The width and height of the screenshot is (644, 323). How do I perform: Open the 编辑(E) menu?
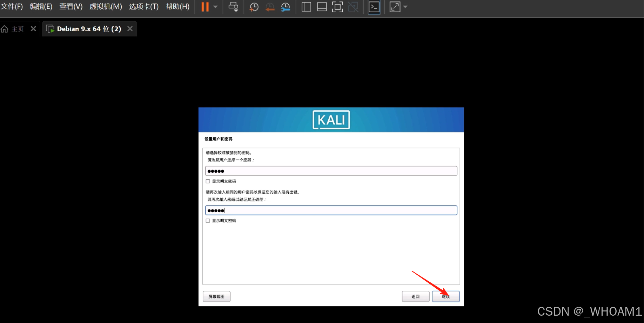(x=41, y=7)
